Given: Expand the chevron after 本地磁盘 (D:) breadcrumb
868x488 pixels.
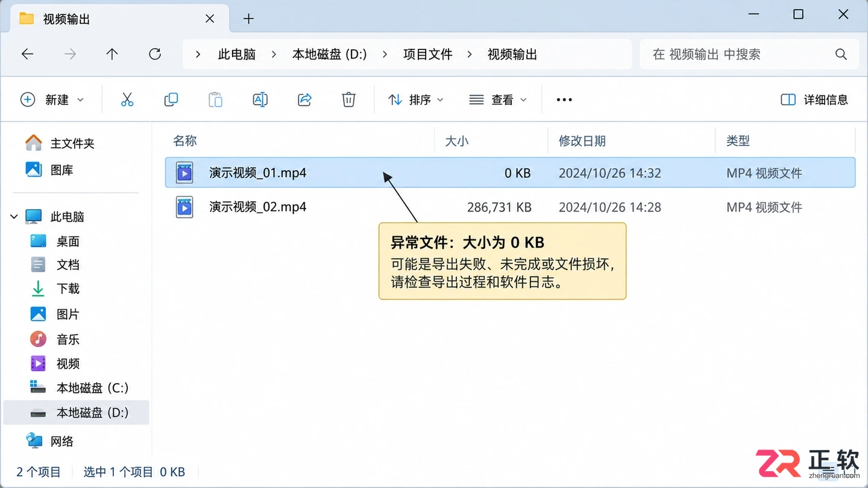Looking at the screenshot, I should tap(385, 54).
